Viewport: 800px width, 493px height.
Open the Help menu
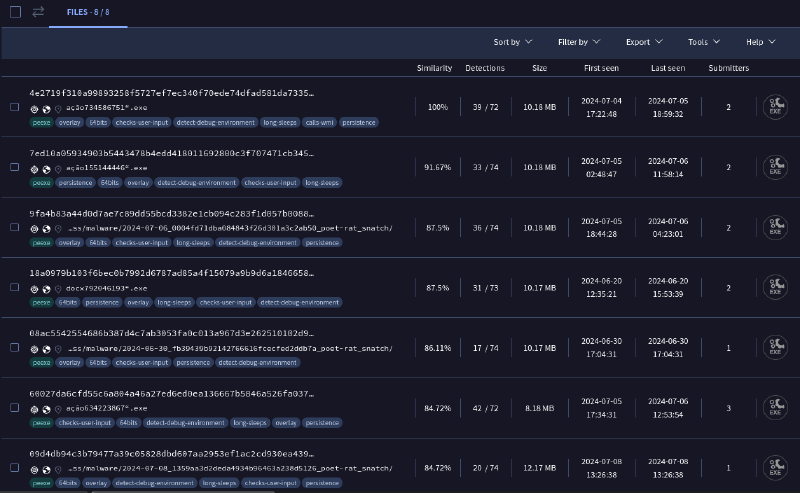pos(760,42)
